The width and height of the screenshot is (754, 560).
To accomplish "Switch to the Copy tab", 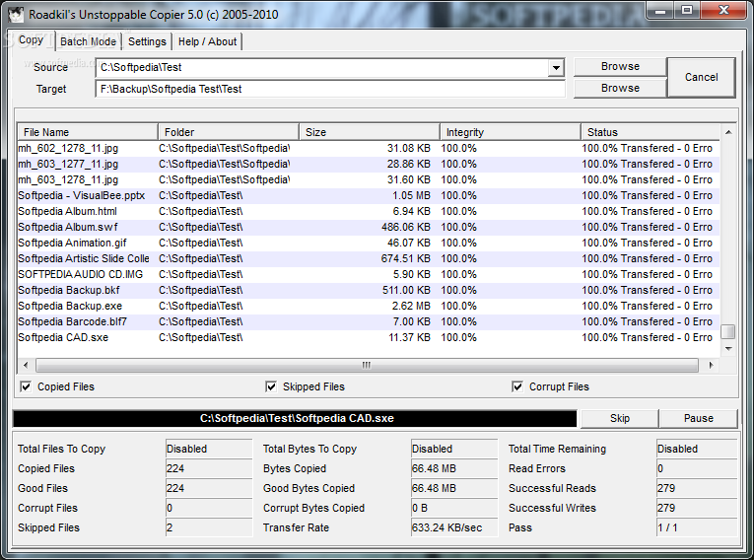I will (31, 40).
